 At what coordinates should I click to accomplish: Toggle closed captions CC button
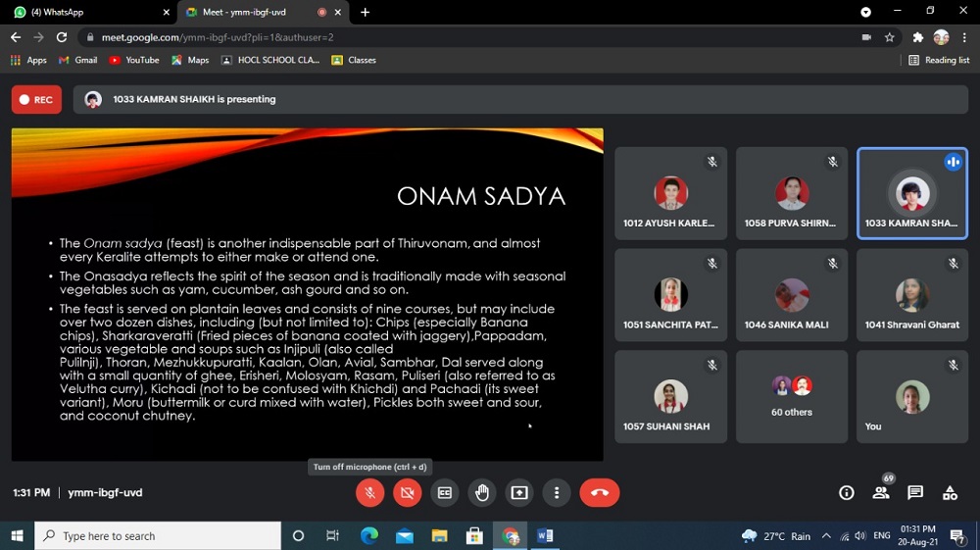[x=444, y=492]
